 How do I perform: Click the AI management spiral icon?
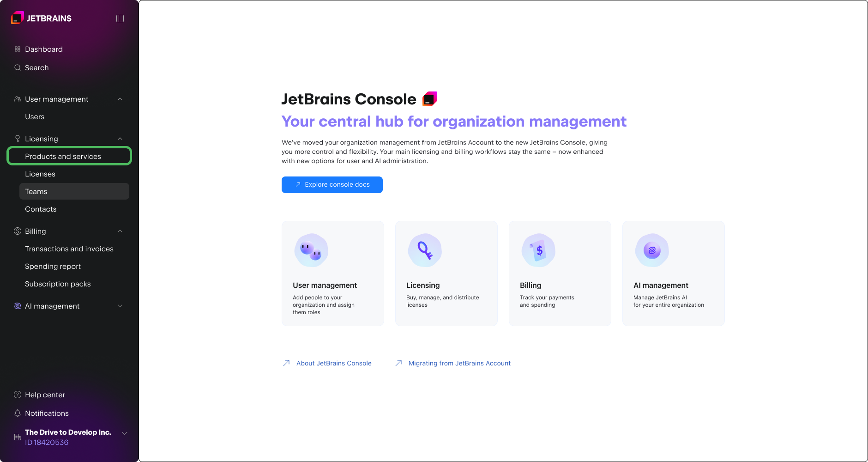coord(17,306)
